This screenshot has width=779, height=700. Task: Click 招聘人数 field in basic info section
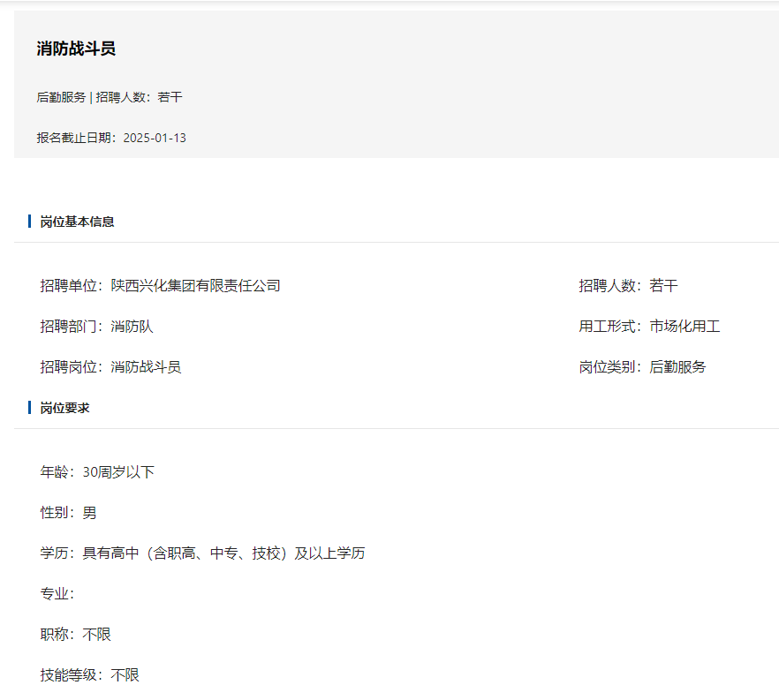(628, 286)
